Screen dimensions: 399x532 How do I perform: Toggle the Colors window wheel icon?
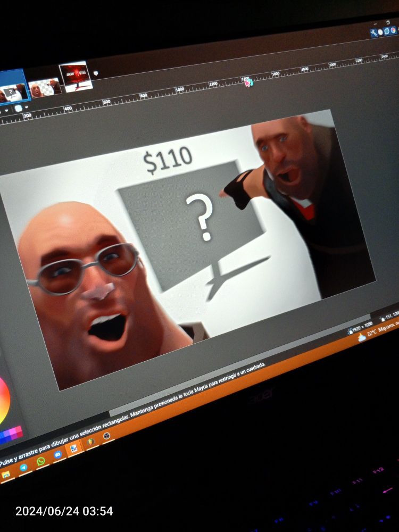tap(393, 30)
